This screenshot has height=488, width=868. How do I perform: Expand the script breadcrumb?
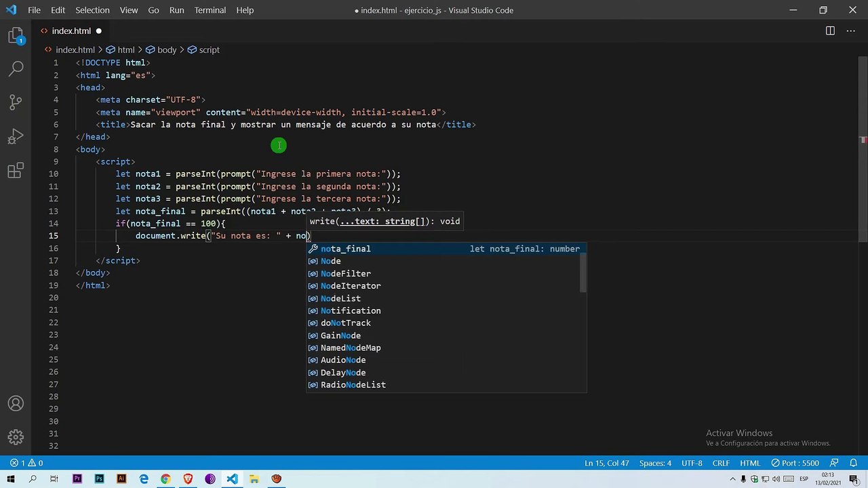tap(203, 49)
